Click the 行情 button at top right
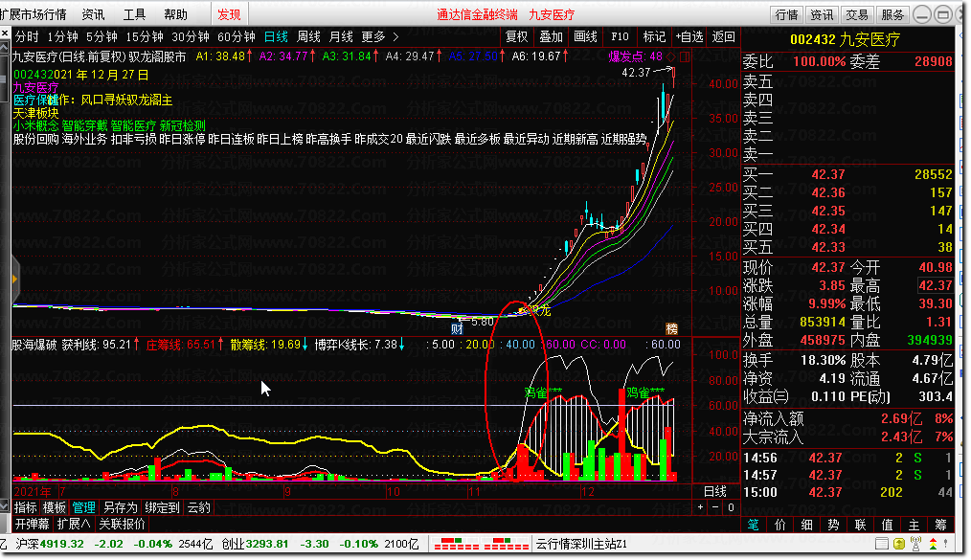 (x=787, y=14)
